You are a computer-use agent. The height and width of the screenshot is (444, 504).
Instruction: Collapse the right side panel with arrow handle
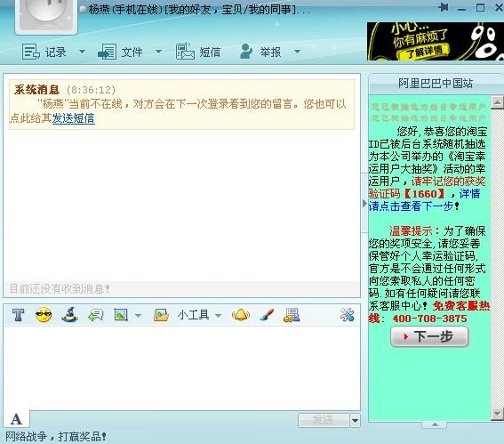(x=364, y=204)
